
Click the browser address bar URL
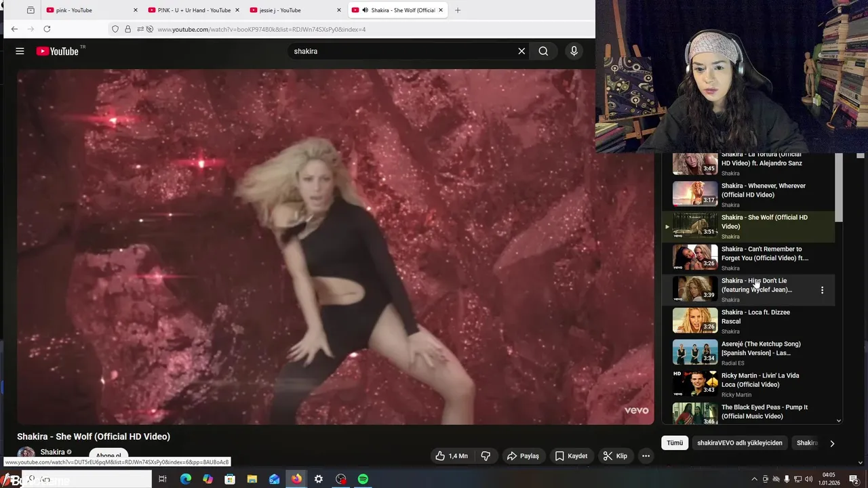click(x=262, y=29)
